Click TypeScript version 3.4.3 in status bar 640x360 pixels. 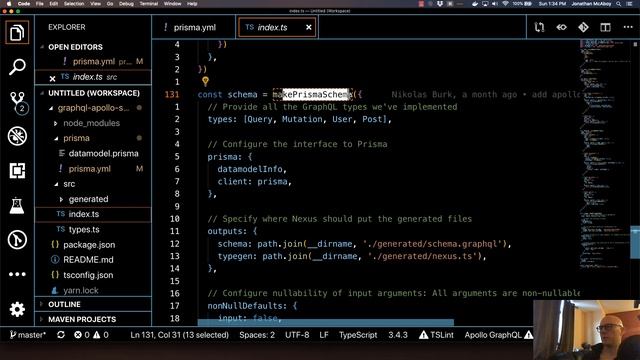[398, 335]
